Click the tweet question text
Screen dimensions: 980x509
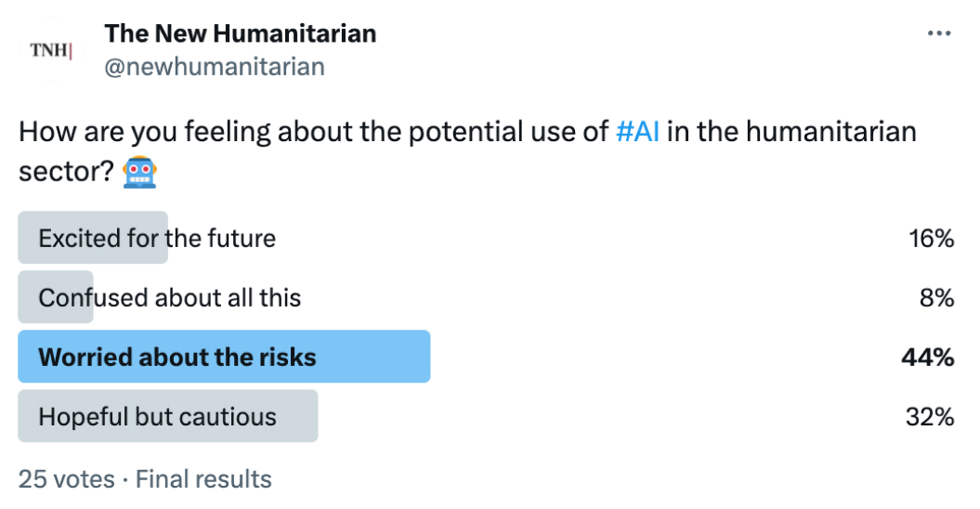pos(467,152)
